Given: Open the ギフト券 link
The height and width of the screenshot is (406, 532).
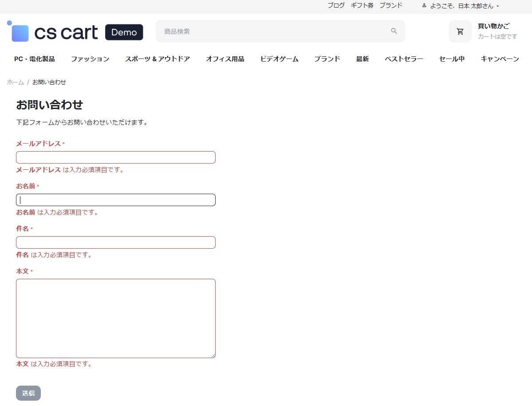Looking at the screenshot, I should (362, 5).
